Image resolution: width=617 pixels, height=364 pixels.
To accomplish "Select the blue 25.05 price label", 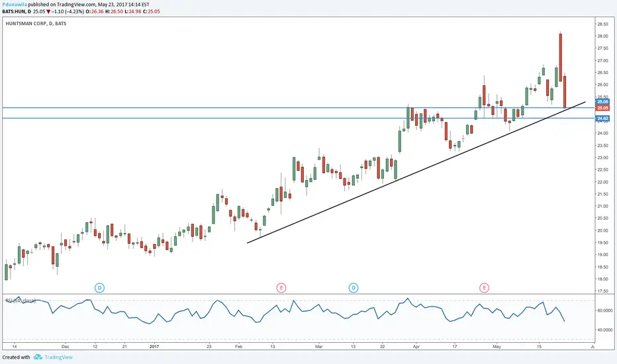I will point(602,101).
